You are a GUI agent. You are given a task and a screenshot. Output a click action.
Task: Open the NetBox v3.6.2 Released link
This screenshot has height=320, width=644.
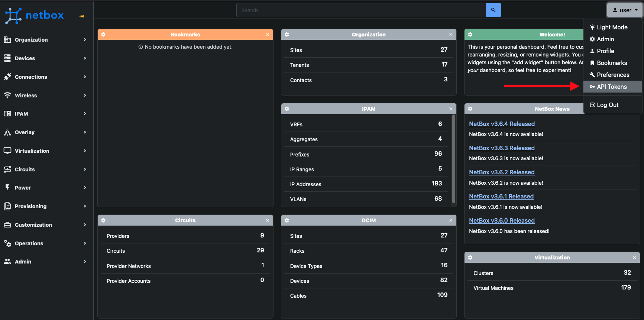coord(502,172)
